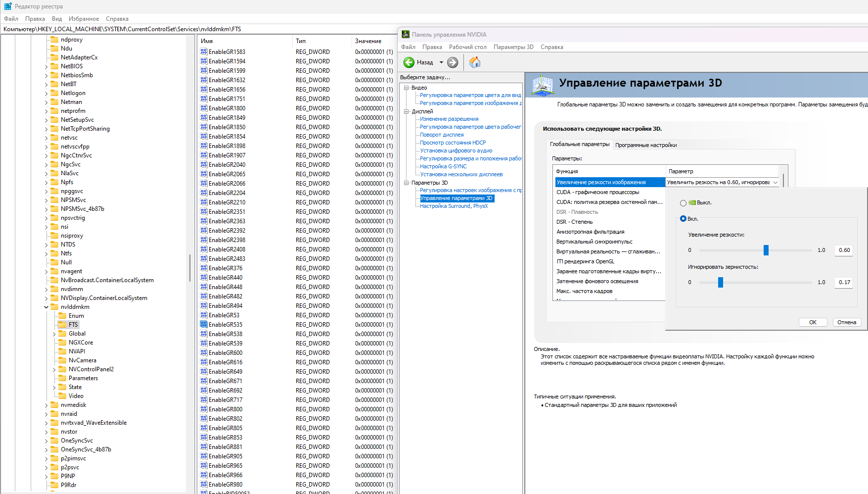Open the sharpening parameter dropdown
Screen dimensions: 868x494
click(775, 182)
